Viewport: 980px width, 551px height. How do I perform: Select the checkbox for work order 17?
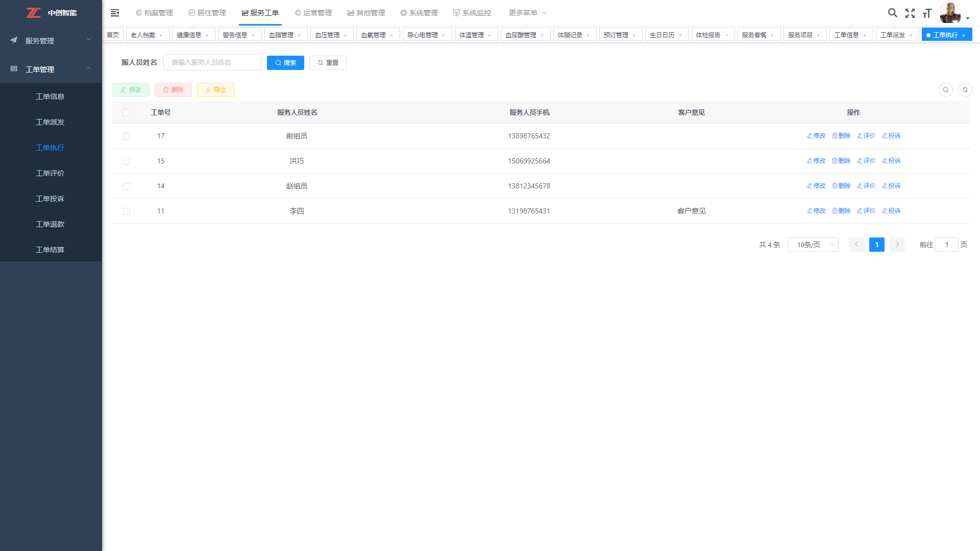[x=127, y=136]
